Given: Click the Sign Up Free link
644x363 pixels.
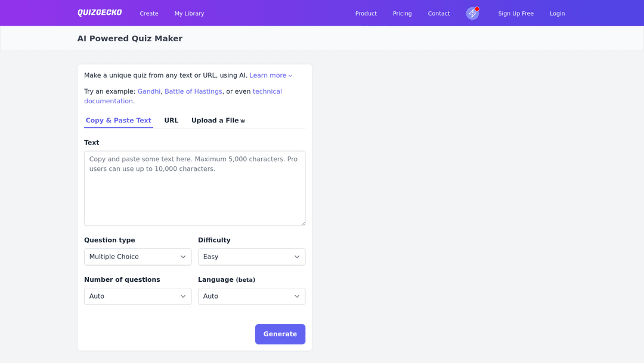Looking at the screenshot, I should pyautogui.click(x=516, y=13).
